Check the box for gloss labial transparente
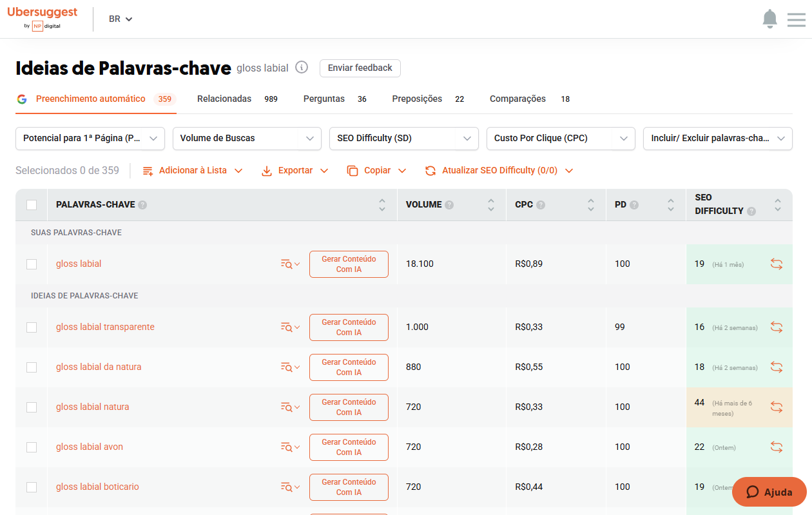This screenshot has width=812, height=515. [32, 327]
